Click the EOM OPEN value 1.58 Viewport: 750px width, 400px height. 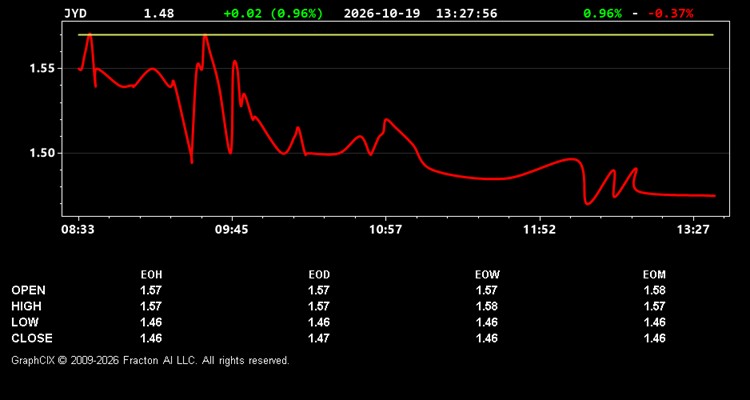pos(654,290)
